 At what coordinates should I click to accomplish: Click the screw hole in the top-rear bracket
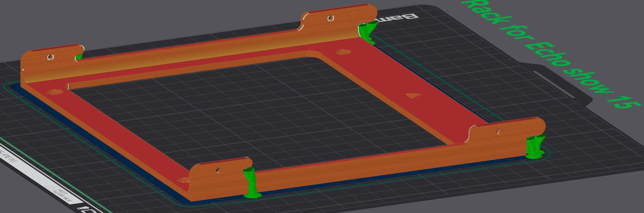(x=330, y=18)
